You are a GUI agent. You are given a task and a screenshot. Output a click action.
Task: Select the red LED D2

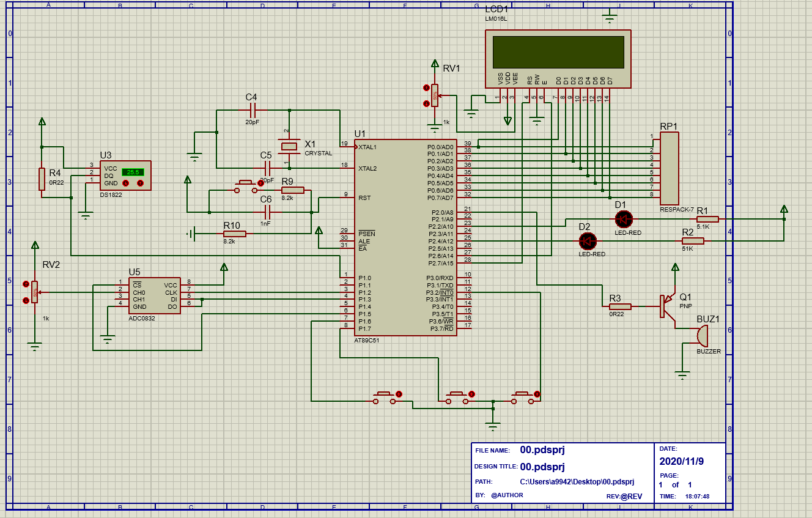click(x=588, y=241)
